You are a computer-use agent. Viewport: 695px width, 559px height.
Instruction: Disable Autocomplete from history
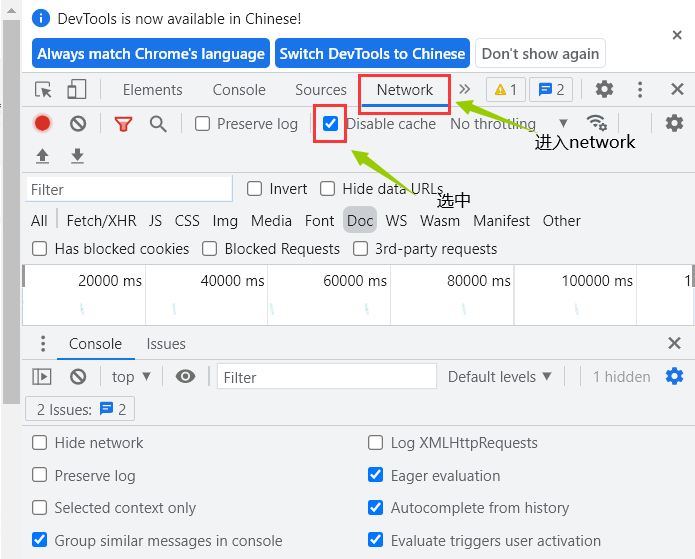point(375,508)
